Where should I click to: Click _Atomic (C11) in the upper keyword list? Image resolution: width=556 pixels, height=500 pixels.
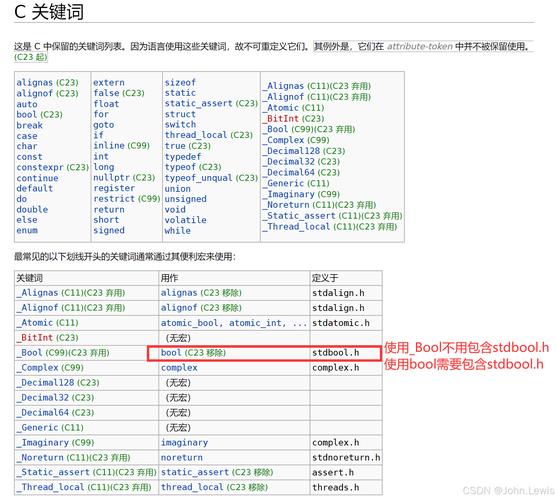[x=293, y=108]
